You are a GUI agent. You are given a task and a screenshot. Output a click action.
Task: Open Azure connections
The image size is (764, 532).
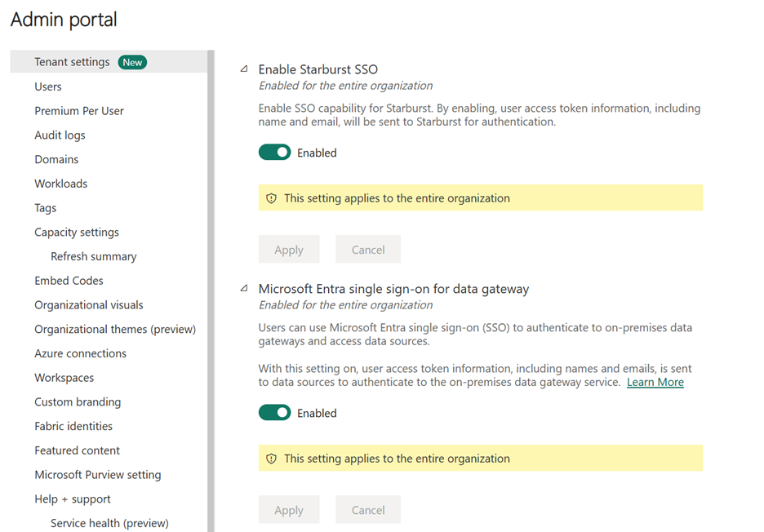[80, 353]
